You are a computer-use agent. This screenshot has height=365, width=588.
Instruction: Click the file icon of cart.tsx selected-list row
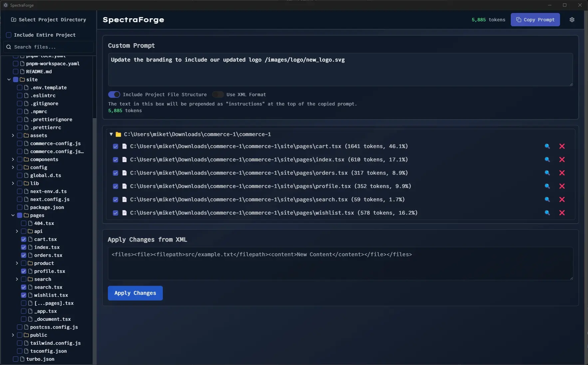124,146
